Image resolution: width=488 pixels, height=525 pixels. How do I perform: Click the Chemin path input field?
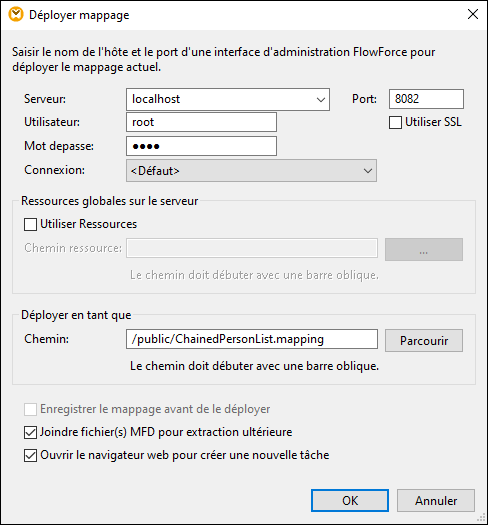(x=252, y=339)
